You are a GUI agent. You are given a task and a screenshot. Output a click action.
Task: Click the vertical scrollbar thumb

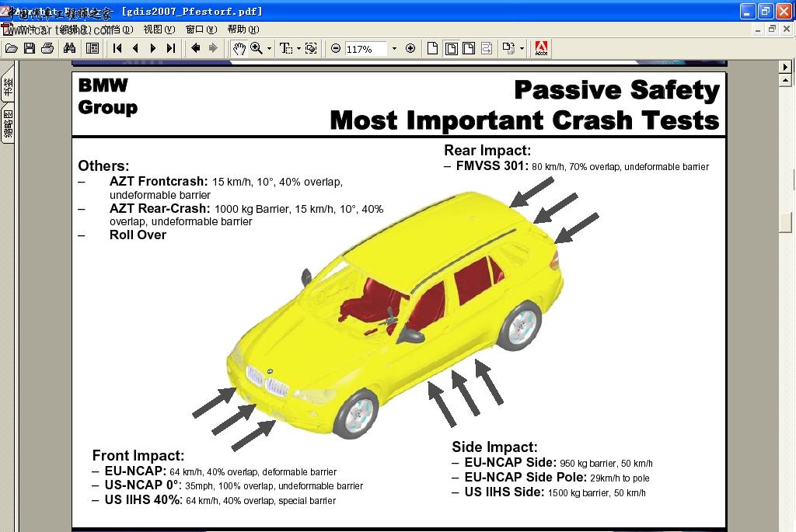pos(785,223)
